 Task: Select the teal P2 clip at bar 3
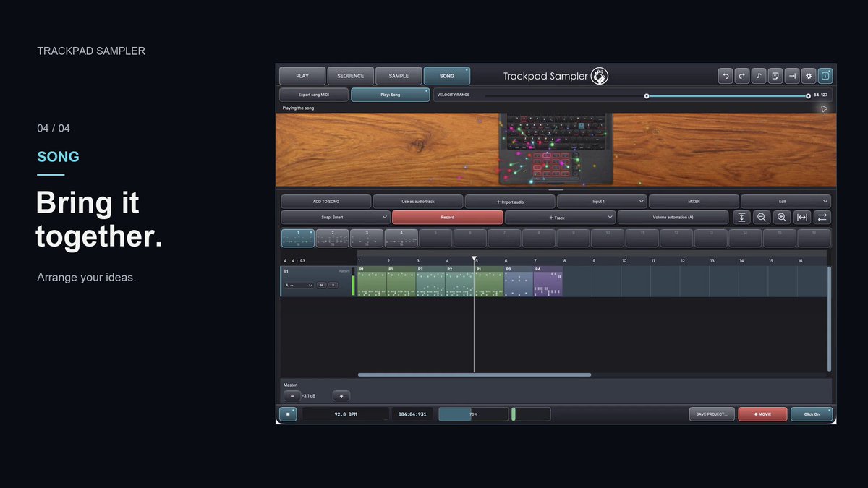click(430, 281)
